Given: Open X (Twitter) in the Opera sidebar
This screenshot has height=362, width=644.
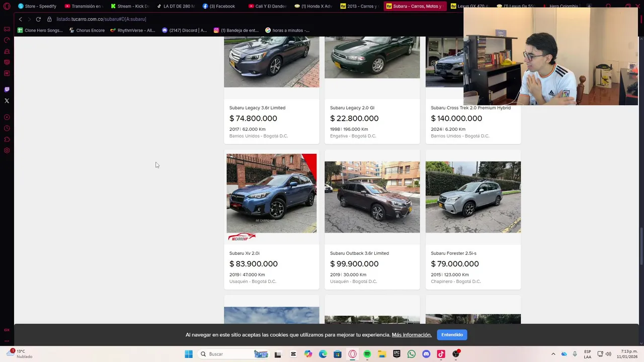Looking at the screenshot, I should pyautogui.click(x=7, y=101).
